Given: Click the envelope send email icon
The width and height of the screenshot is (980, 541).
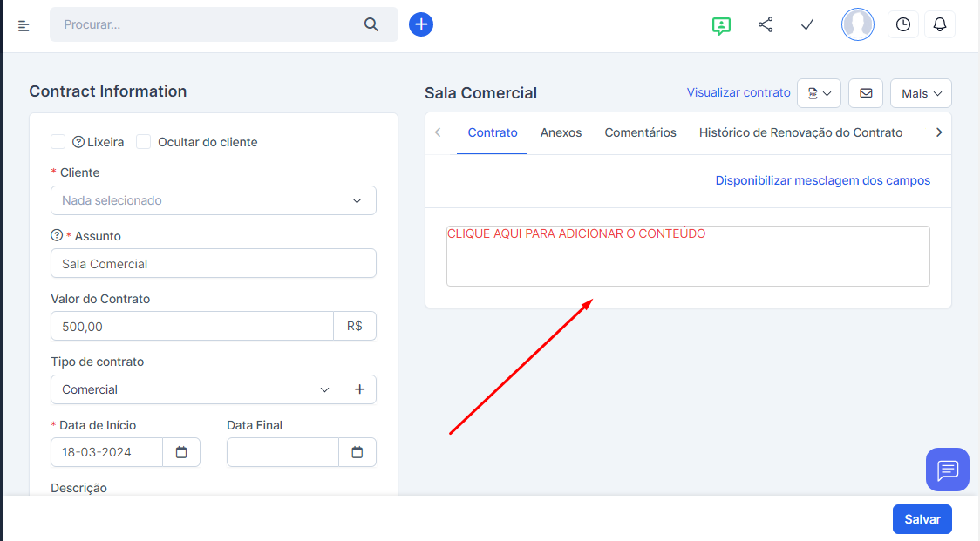Looking at the screenshot, I should tap(866, 93).
